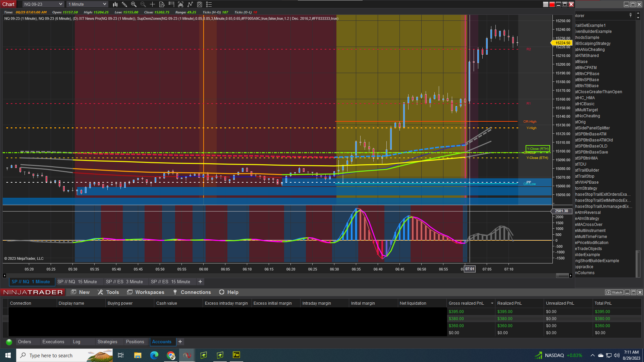
Task: Click the red link button in chart title bar
Action: 552,4
